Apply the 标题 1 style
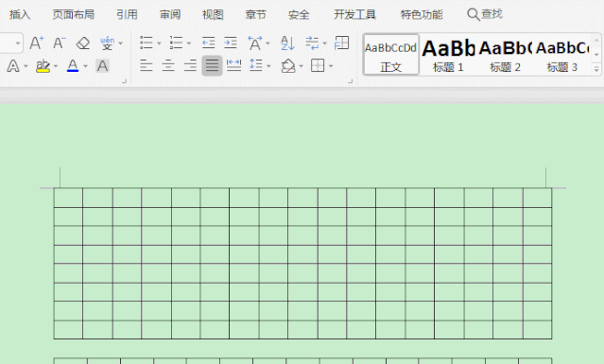604x364 pixels. point(448,54)
